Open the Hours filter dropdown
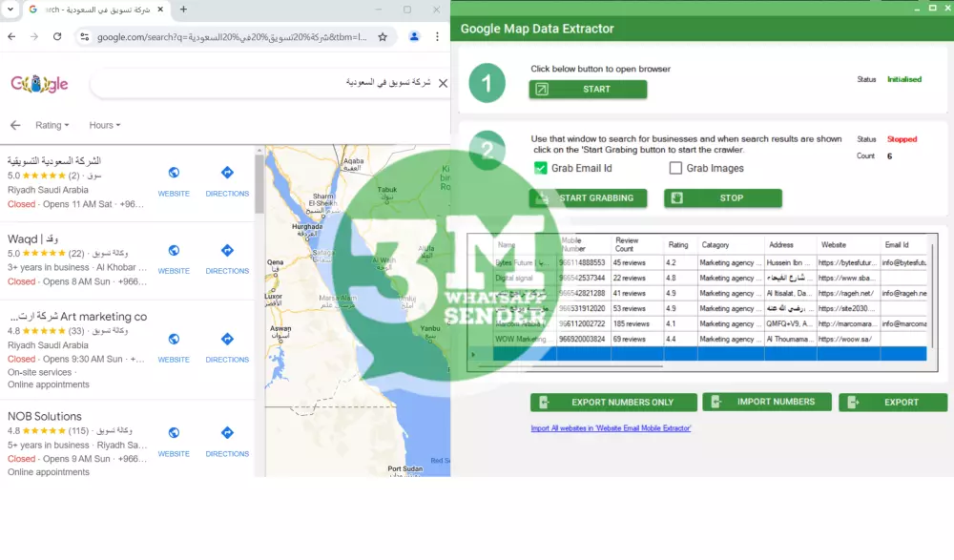 [x=104, y=125]
